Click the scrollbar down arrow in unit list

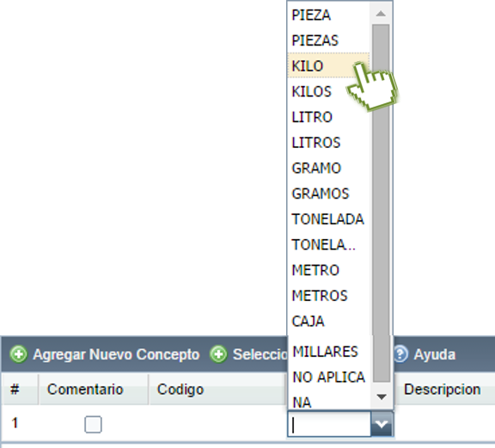click(x=382, y=396)
